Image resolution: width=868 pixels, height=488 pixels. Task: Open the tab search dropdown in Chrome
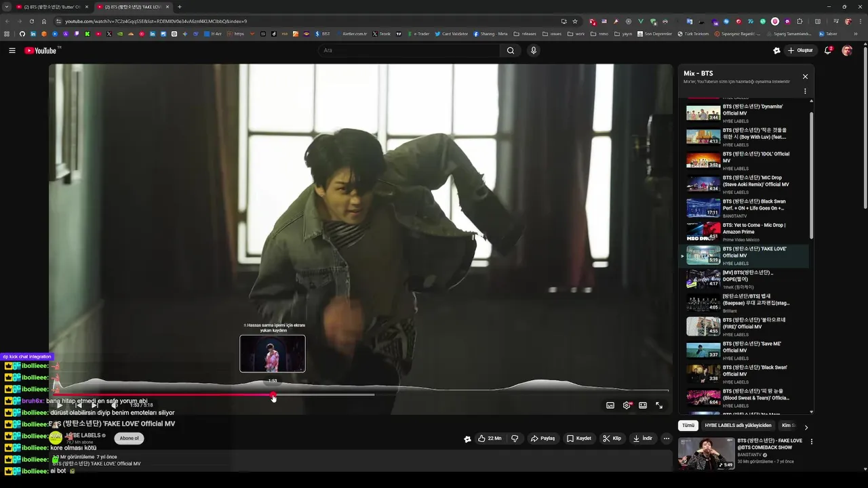tap(6, 7)
